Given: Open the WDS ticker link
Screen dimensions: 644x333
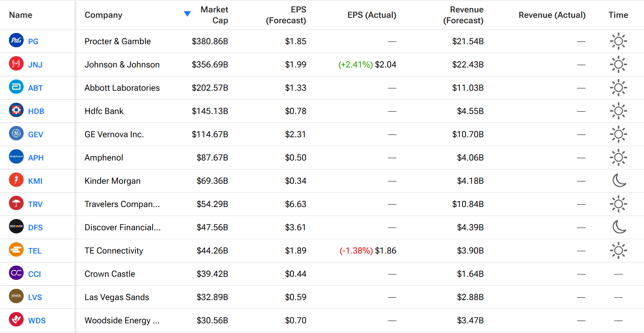Looking at the screenshot, I should click(x=37, y=321).
